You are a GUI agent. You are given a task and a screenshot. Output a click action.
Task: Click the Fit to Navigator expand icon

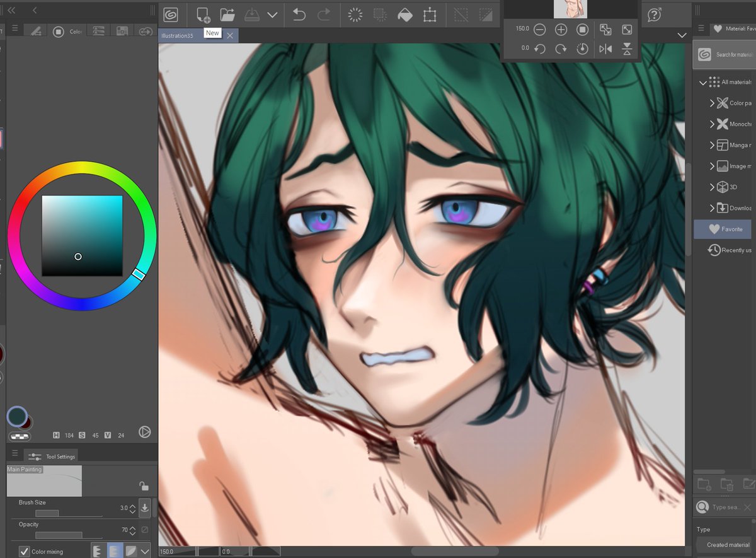coord(627,30)
